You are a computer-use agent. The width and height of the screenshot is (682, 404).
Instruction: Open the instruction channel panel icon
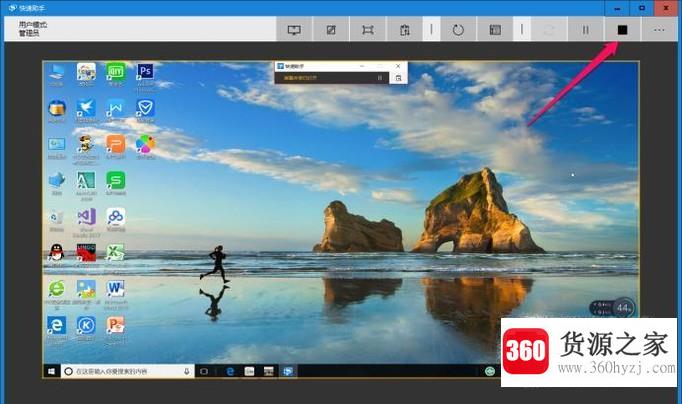pyautogui.click(x=495, y=30)
